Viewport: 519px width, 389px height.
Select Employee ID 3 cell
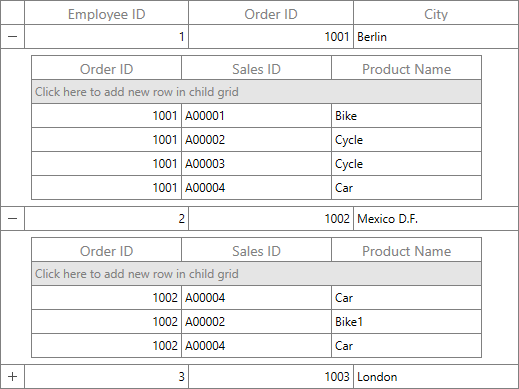click(106, 376)
